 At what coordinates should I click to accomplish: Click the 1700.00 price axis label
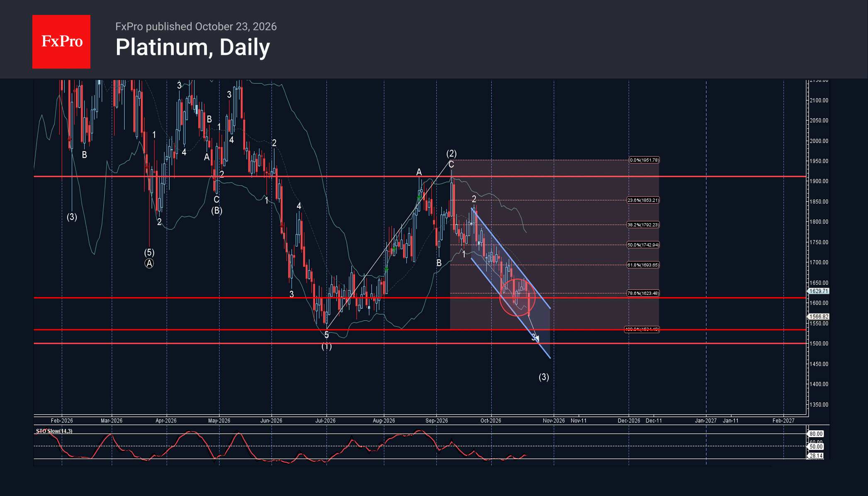(x=819, y=263)
